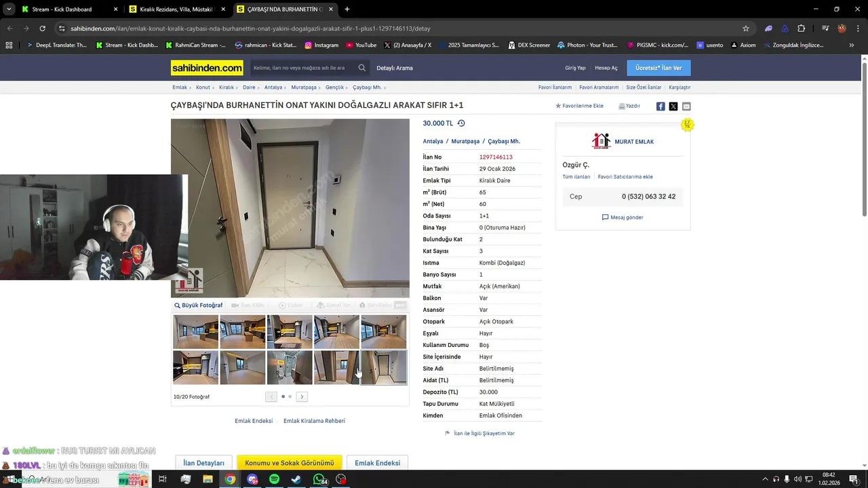Open the Chrome apps grid icon
Image resolution: width=868 pixels, height=488 pixels.
pyautogui.click(x=9, y=45)
